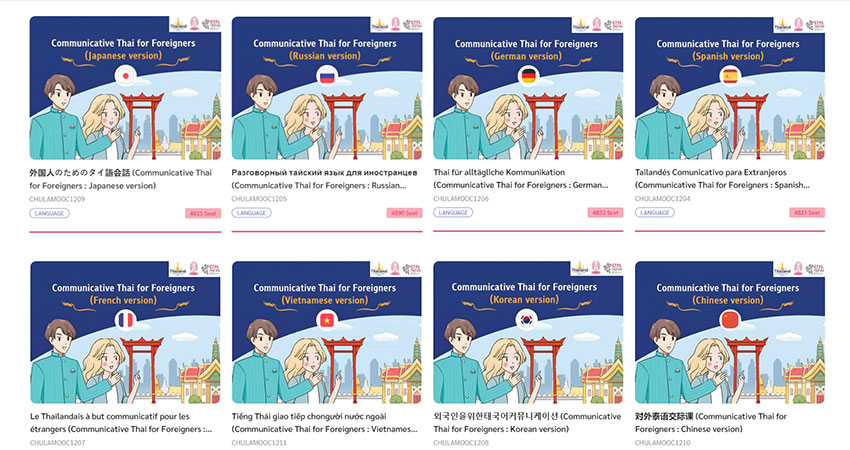Click the Korean flag icon
The height and width of the screenshot is (450, 850).
click(x=526, y=320)
